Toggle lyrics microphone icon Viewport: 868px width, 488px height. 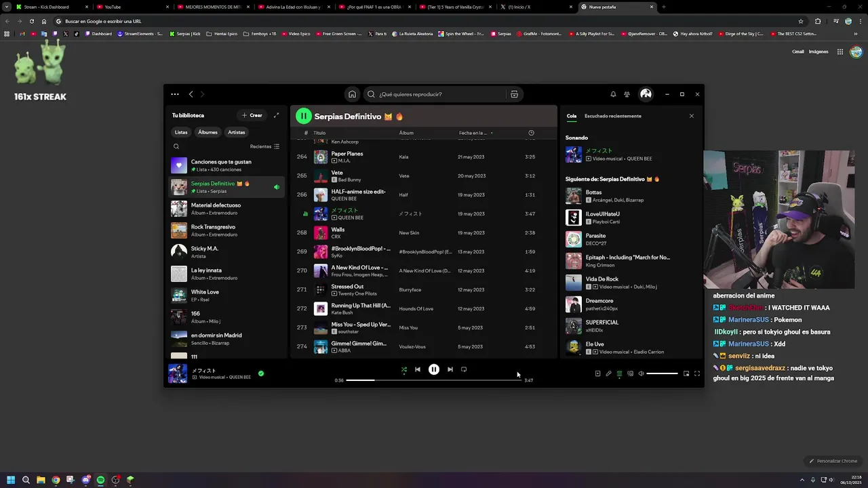608,373
